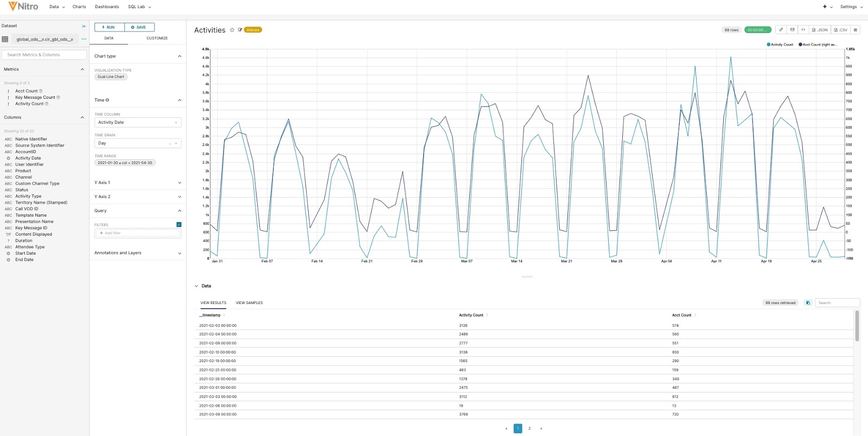Open the View Samples tab
The height and width of the screenshot is (436, 868).
click(249, 303)
